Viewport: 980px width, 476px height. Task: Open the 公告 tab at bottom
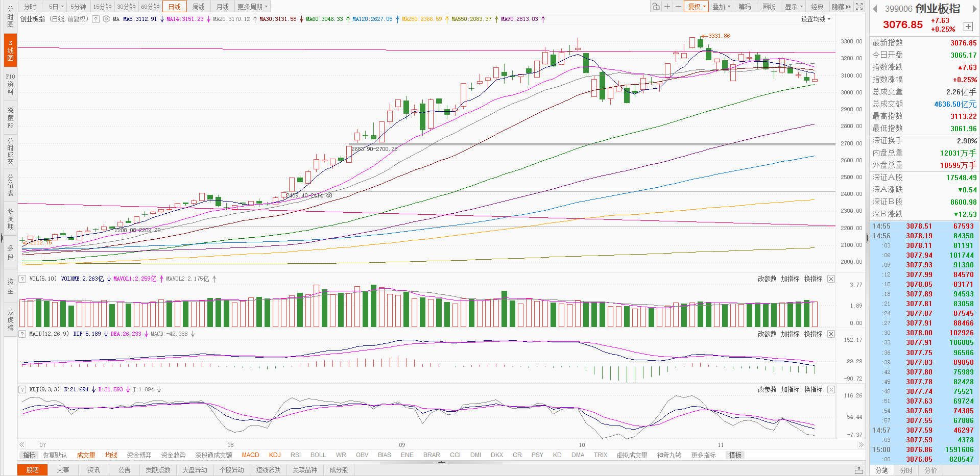coord(124,470)
